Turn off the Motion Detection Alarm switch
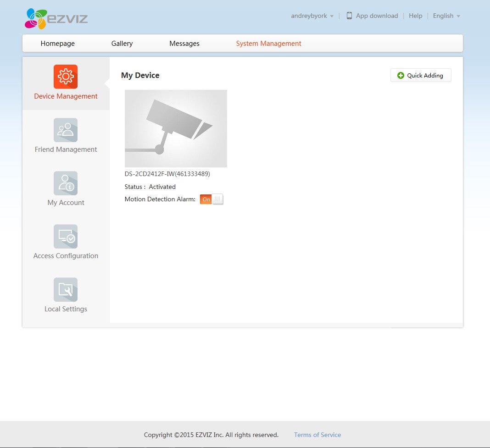This screenshot has width=490, height=448. [x=212, y=199]
